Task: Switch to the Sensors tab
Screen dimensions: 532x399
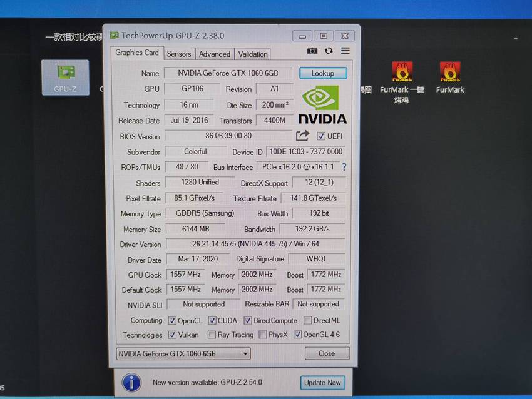Action: click(179, 54)
